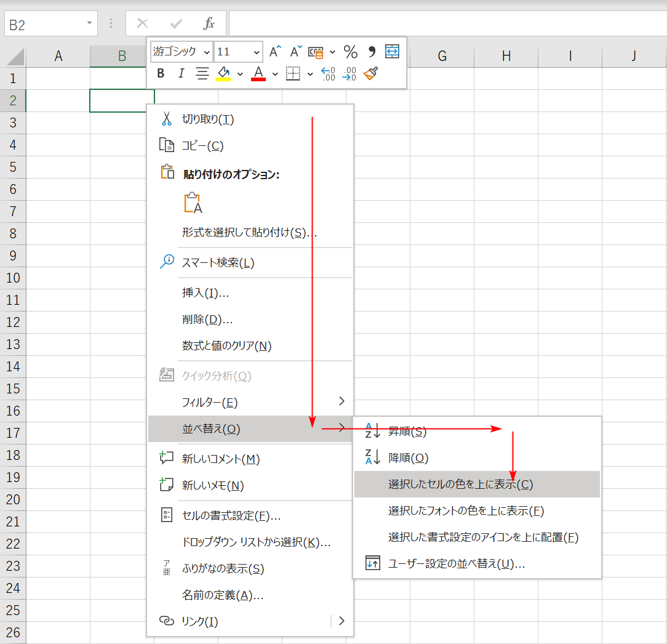The width and height of the screenshot is (667, 644).
Task: Toggle bold formatting in mini toolbar
Action: point(161,74)
